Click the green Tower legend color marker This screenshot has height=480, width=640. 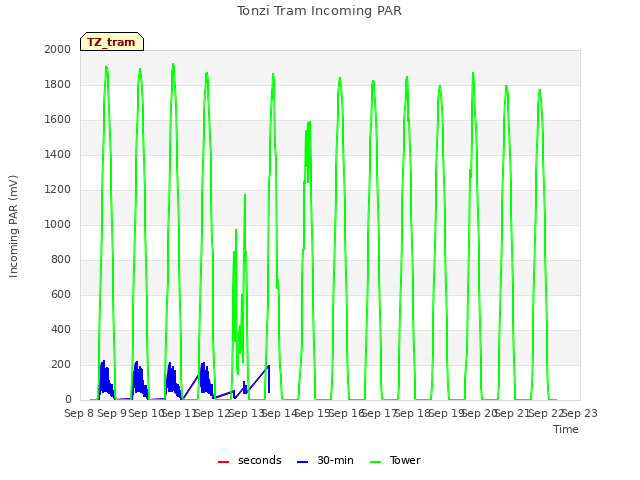[x=375, y=462]
